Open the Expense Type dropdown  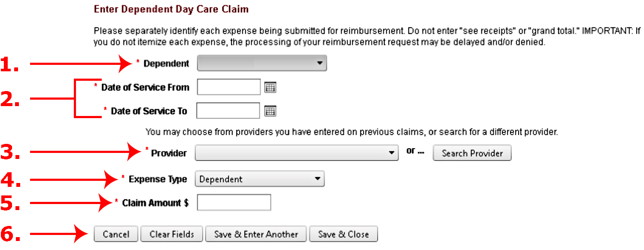pos(260,179)
